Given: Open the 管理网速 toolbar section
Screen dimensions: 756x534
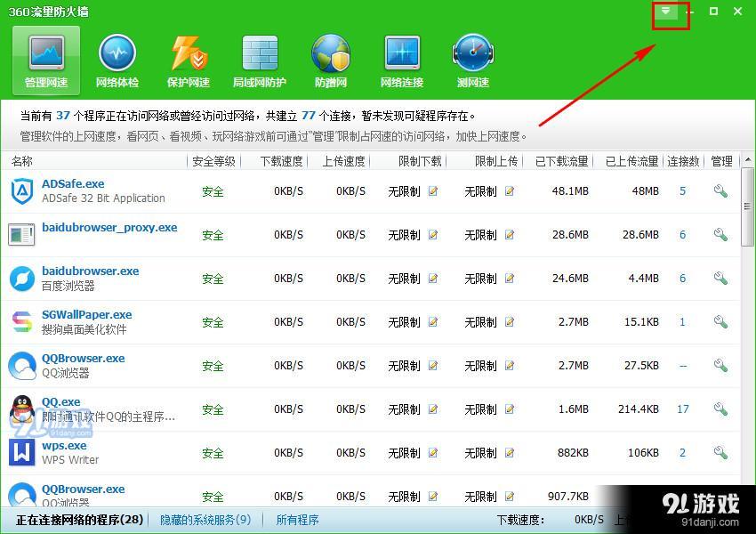Looking at the screenshot, I should point(46,60).
